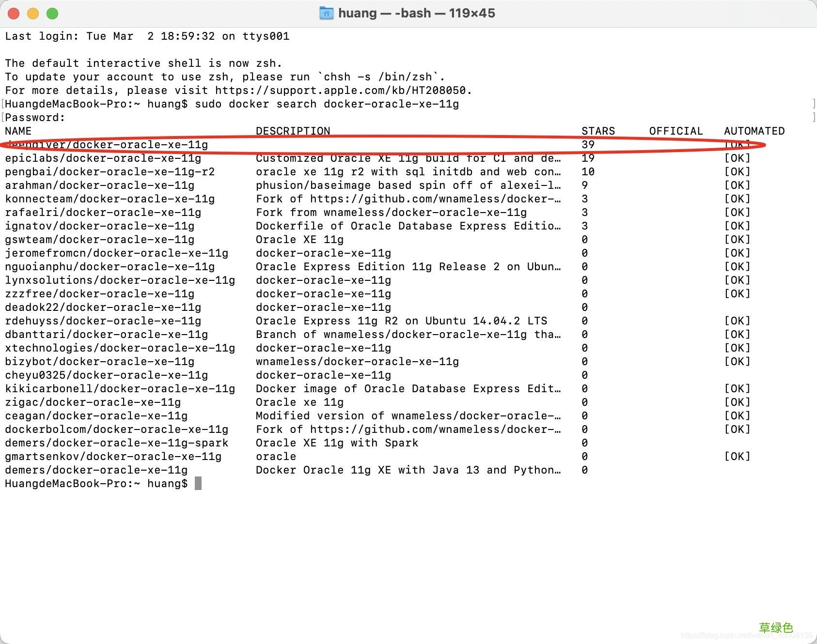Click 'Oracle Express Edition 11g Release 2' description
Image resolution: width=817 pixels, height=644 pixels.
pyautogui.click(x=408, y=267)
